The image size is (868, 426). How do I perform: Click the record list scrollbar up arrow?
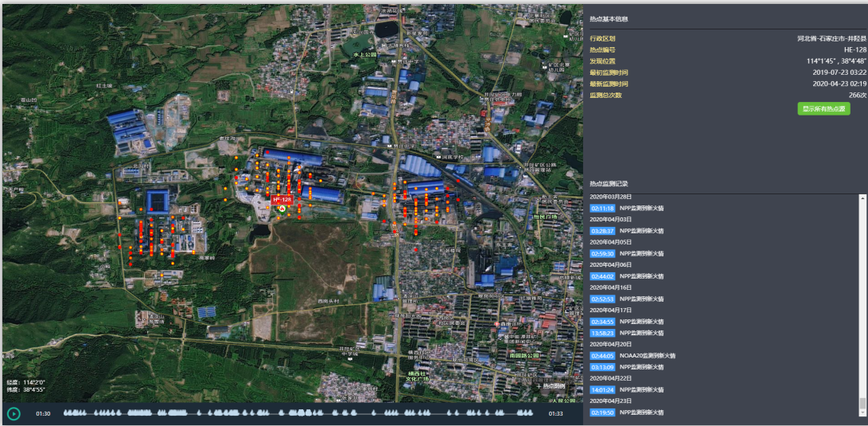[862, 197]
